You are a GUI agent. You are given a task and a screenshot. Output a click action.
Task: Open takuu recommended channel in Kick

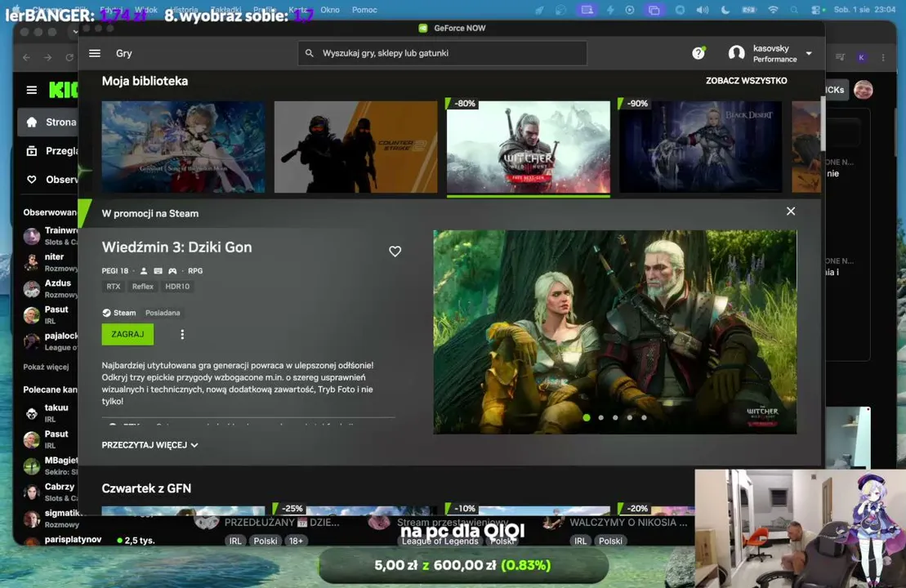[51, 413]
